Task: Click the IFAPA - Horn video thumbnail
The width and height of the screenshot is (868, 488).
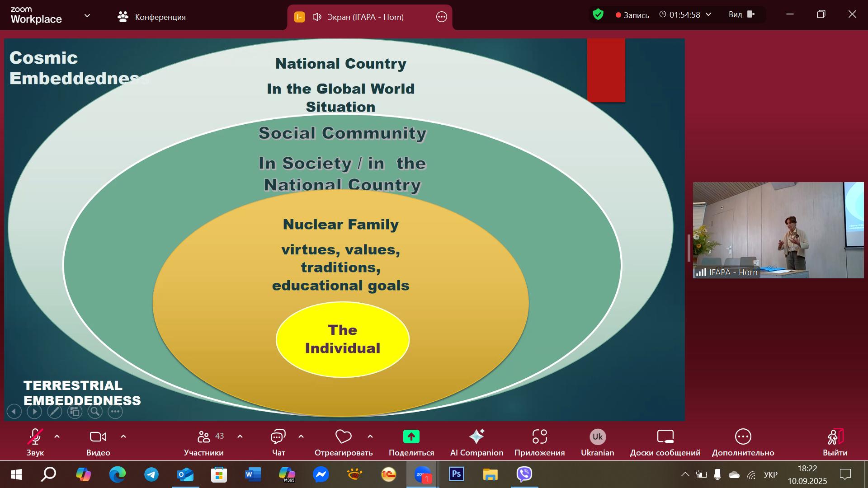Action: pyautogui.click(x=778, y=230)
